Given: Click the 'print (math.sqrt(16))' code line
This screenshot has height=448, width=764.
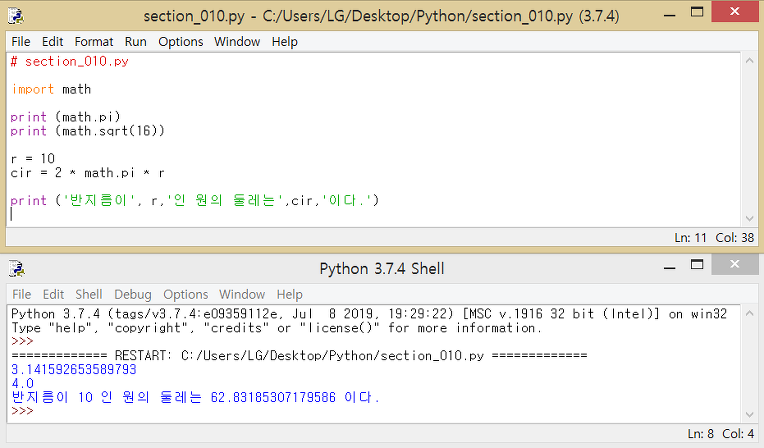Looking at the screenshot, I should tap(88, 131).
